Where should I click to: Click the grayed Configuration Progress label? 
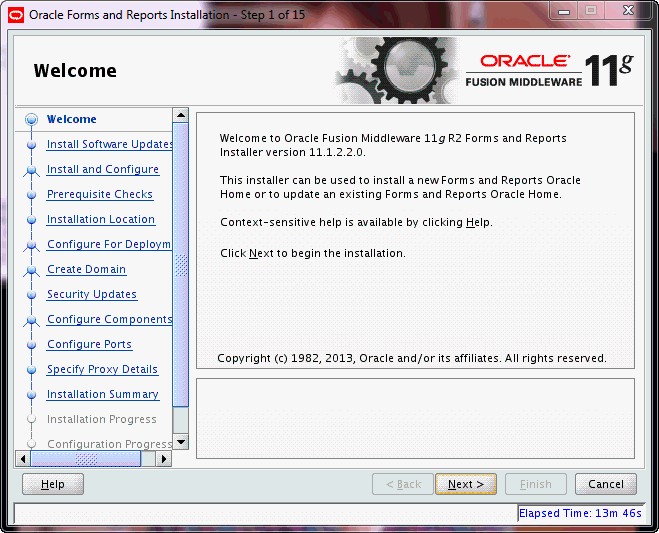coord(110,444)
